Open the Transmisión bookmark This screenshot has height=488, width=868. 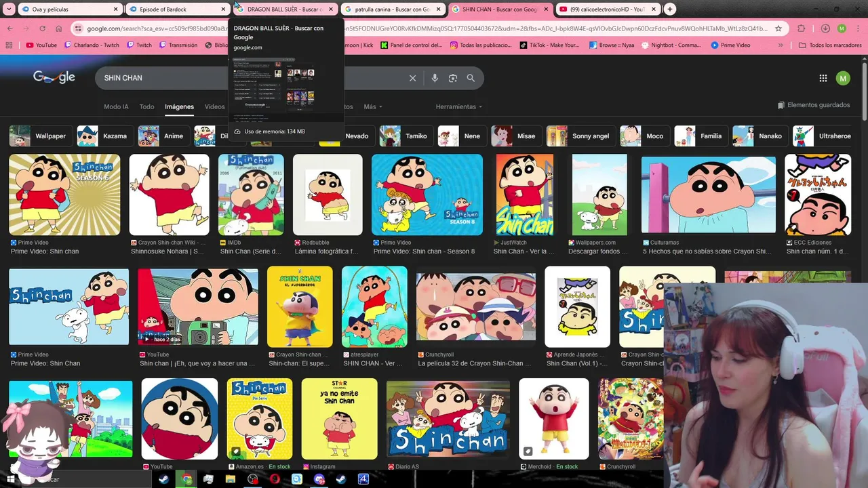178,45
